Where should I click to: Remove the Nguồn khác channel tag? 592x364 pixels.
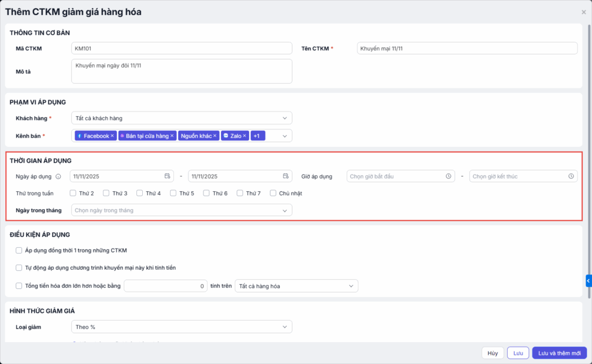point(215,136)
